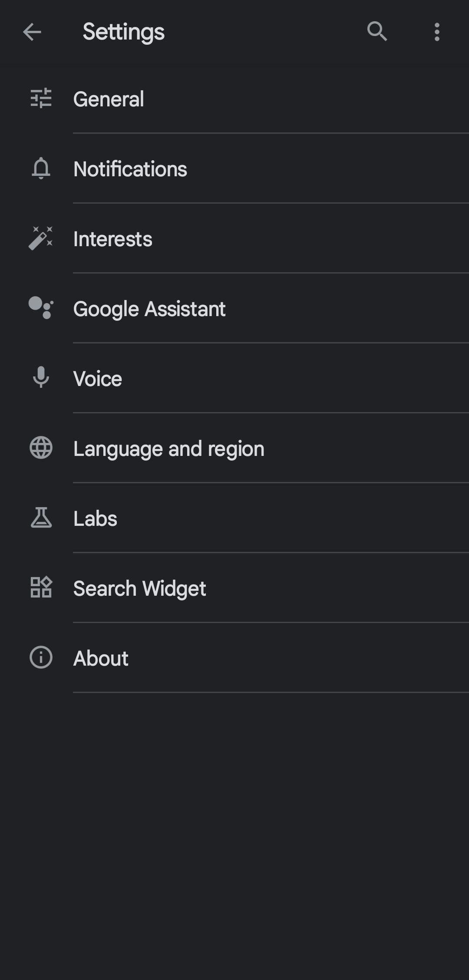This screenshot has width=469, height=980.
Task: Tap the bell icon beside Notifications
Action: point(41,168)
